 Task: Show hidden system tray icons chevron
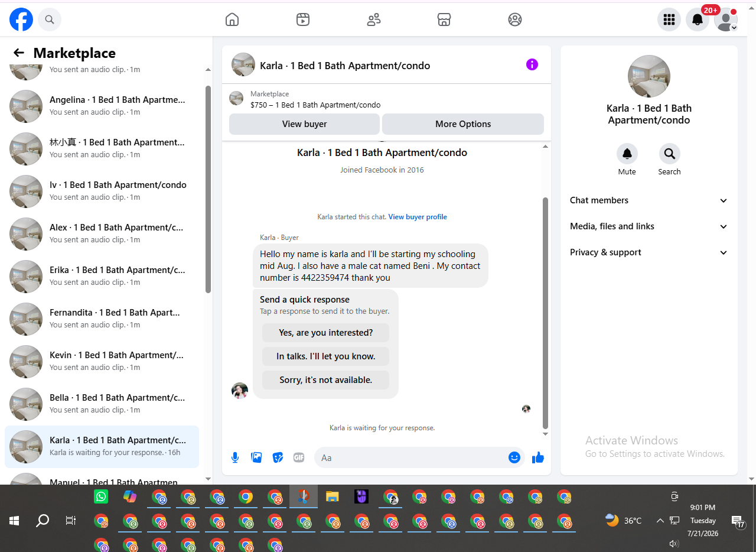[x=660, y=521]
